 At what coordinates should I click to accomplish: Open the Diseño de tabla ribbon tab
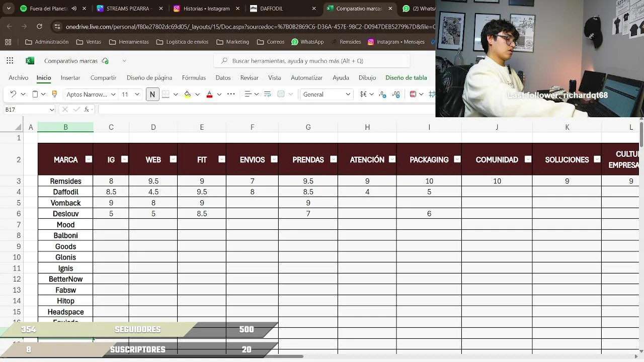click(406, 77)
